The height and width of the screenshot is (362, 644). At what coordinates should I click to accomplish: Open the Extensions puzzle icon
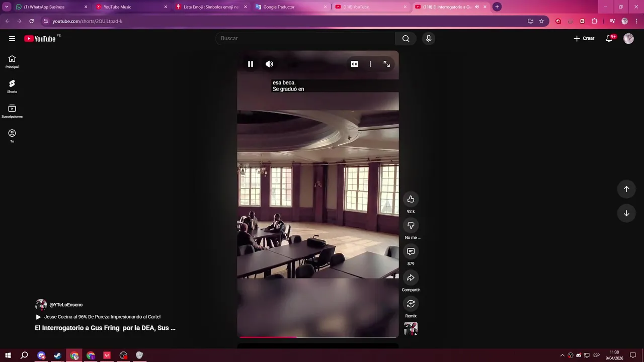click(595, 21)
